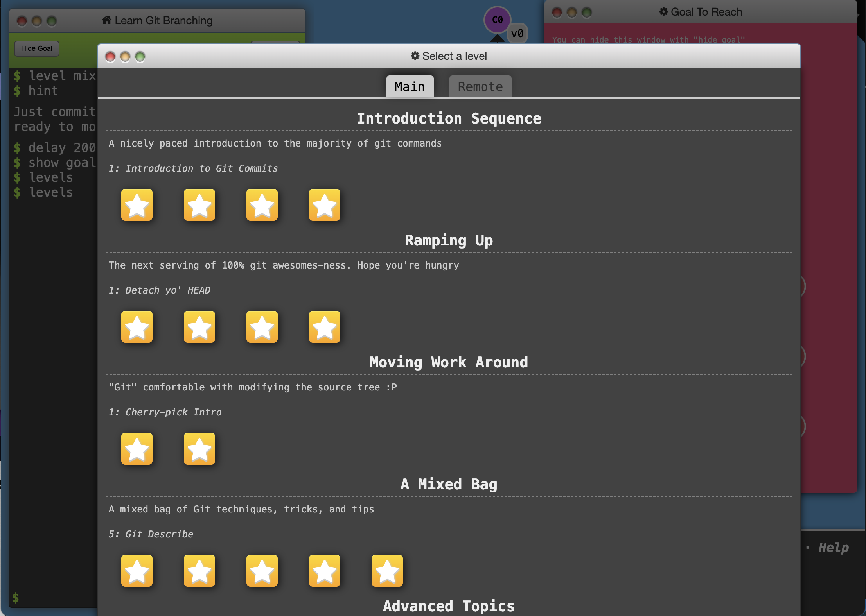Switch to the Main levels tab
Viewport: 866px width, 616px height.
pos(410,86)
